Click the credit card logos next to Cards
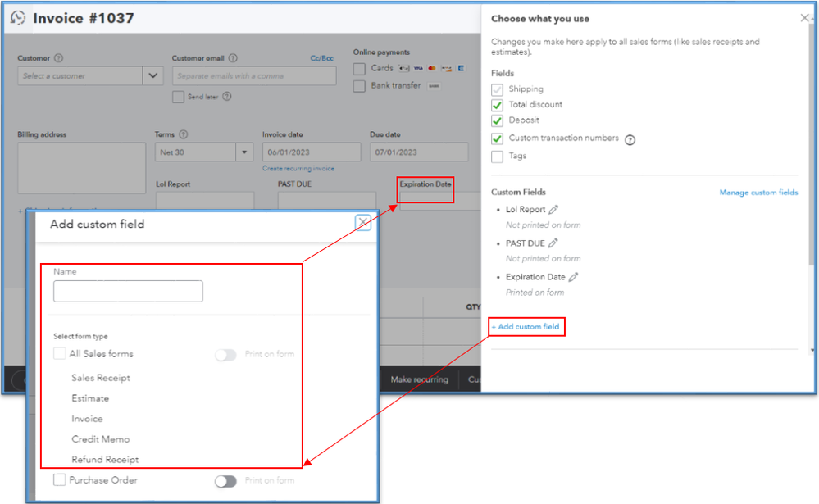The width and height of the screenshot is (819, 504). (x=431, y=68)
